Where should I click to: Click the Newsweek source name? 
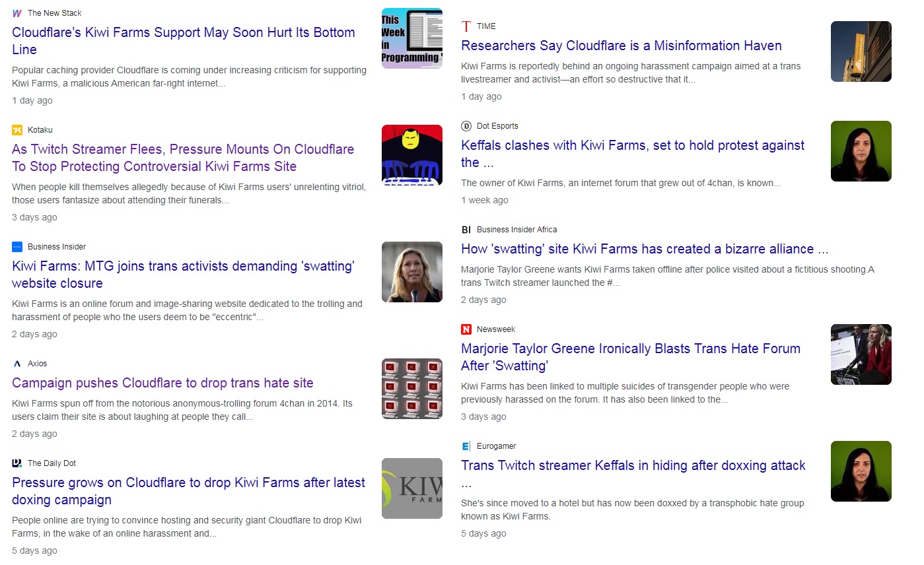click(496, 329)
